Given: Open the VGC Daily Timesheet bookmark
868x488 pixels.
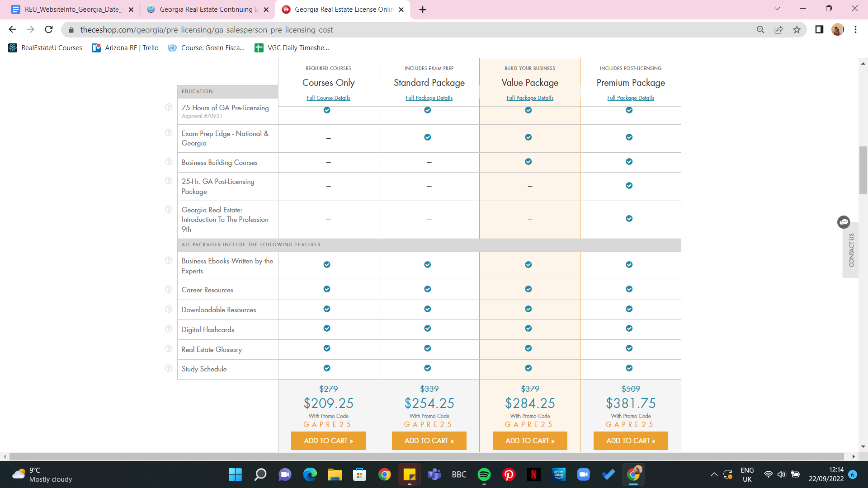Looking at the screenshot, I should pos(292,48).
